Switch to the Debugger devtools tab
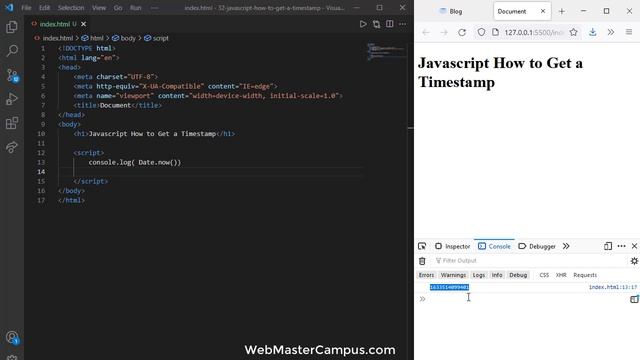The image size is (640, 360). click(x=537, y=246)
